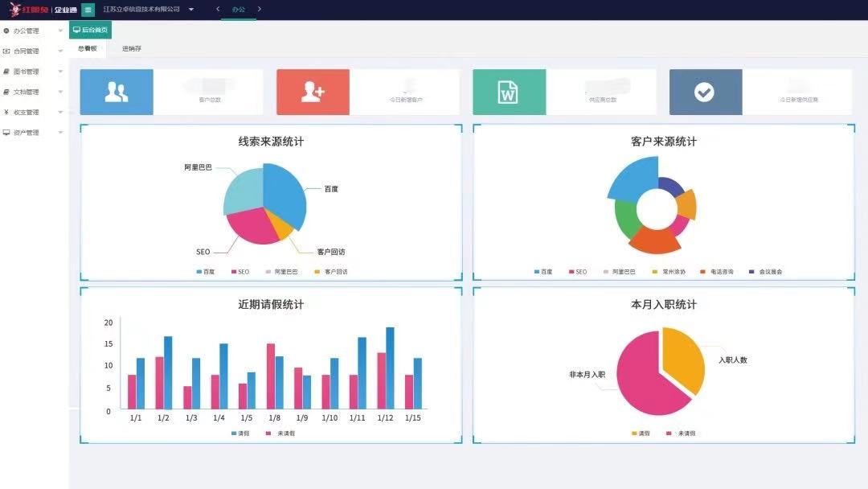Click the pink bar for 1/8
This screenshot has width=868, height=489.
271,376
